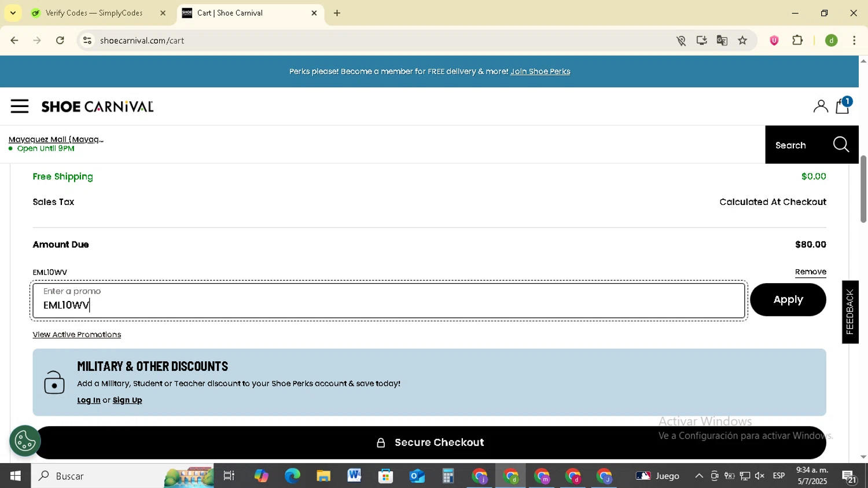868x488 pixels.
Task: Open Task View on taskbar
Action: point(229,476)
